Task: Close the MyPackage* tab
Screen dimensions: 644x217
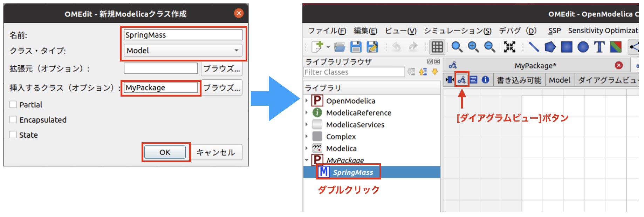Action: pyautogui.click(x=619, y=65)
